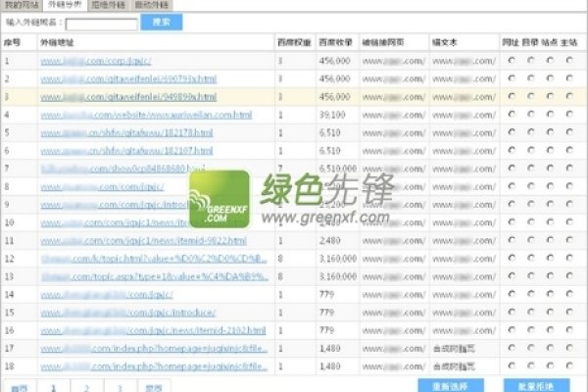The image size is (588, 392).
Task: Open the row 2 external link URL
Action: pyautogui.click(x=128, y=79)
